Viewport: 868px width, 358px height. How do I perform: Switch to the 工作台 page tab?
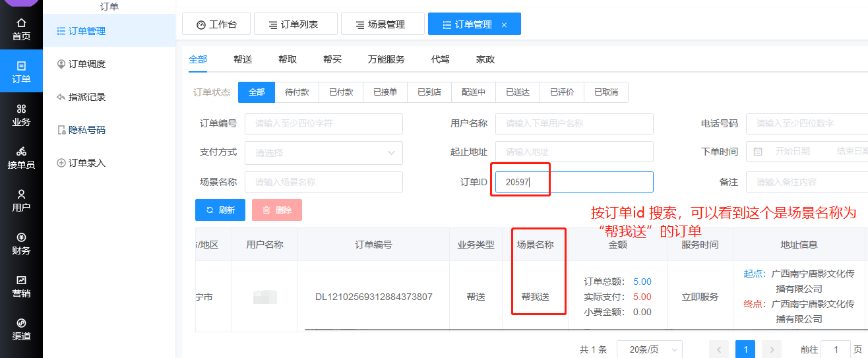(216, 24)
